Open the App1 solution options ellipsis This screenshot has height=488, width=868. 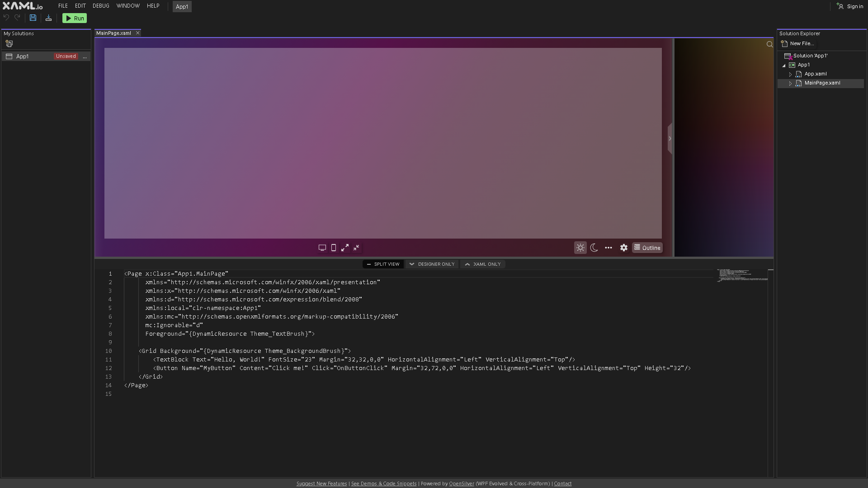(x=85, y=56)
